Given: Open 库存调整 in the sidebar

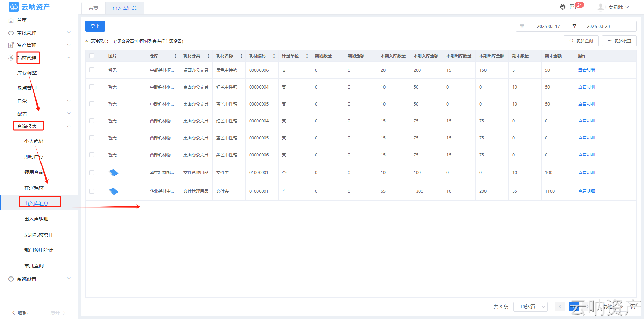Looking at the screenshot, I should pyautogui.click(x=27, y=73).
